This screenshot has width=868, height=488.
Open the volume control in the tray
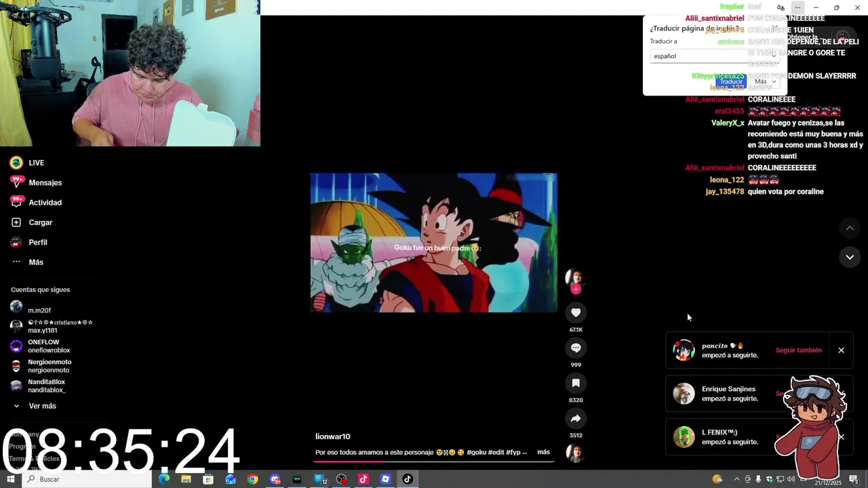pos(791,479)
